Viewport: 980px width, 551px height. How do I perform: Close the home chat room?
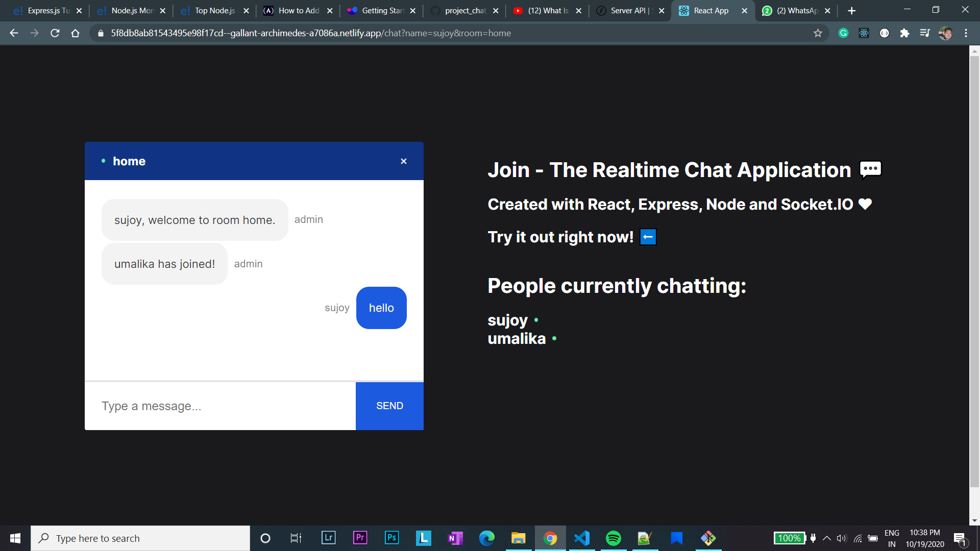click(404, 161)
